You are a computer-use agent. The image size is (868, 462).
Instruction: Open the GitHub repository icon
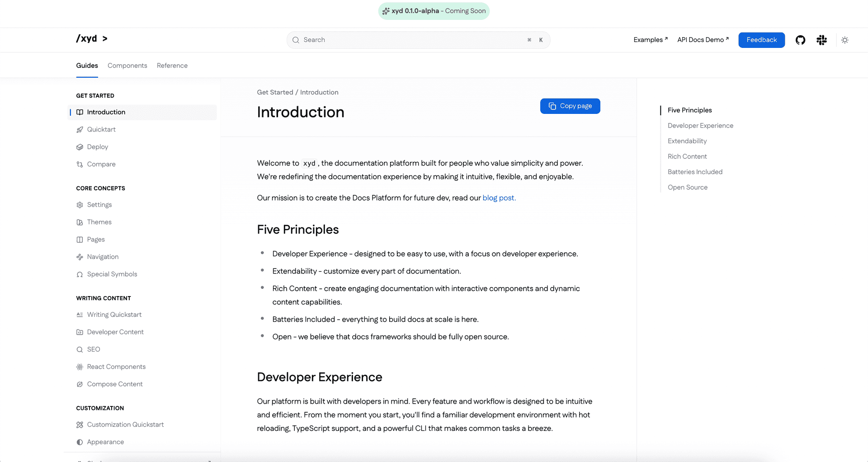tap(800, 40)
